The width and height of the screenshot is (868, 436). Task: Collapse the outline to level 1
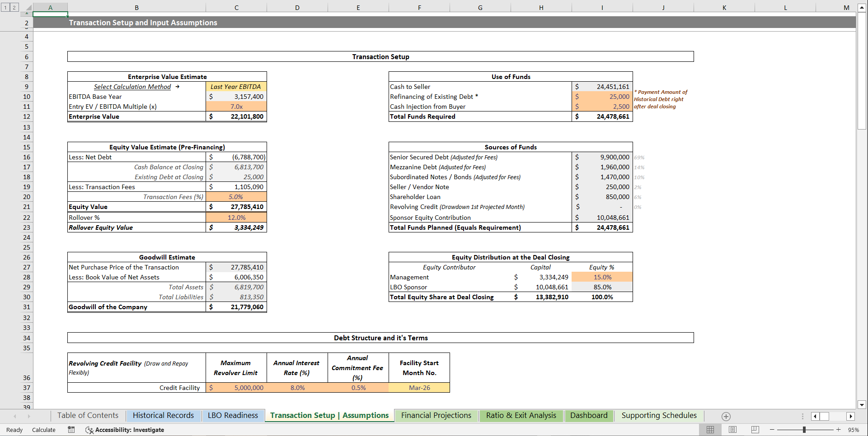pos(5,7)
